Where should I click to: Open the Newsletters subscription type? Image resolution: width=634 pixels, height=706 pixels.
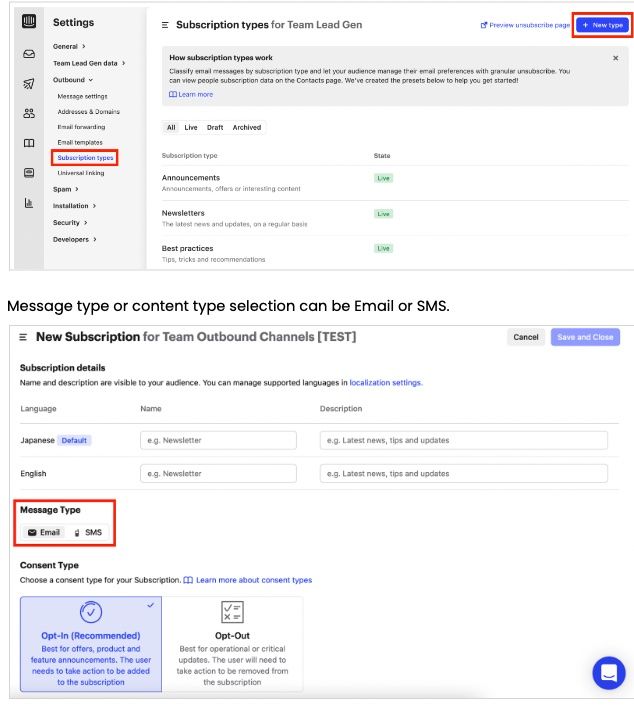pos(183,213)
